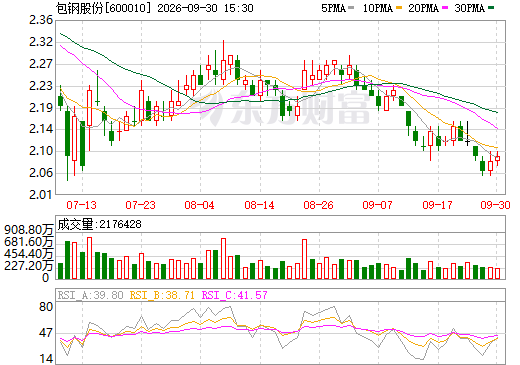Click the 2.36 price axis label
Image resolution: width=520 pixels, height=365 pixels.
(41, 21)
